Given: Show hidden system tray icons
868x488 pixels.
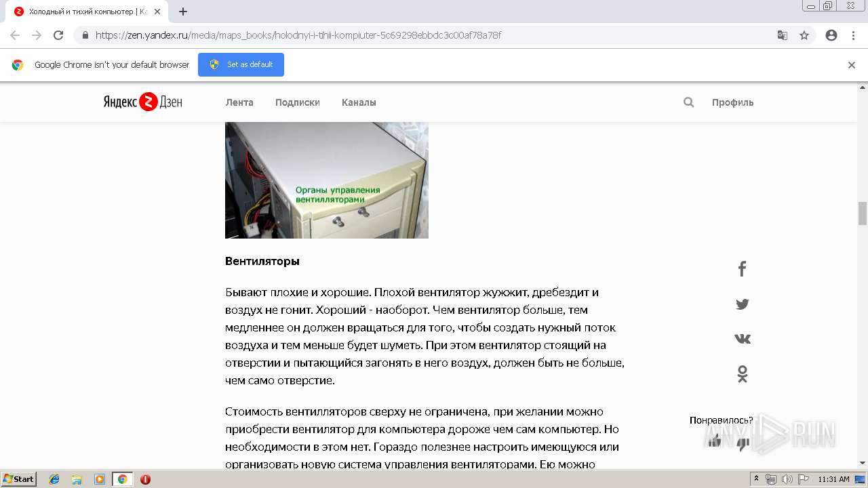Looking at the screenshot, I should (x=756, y=479).
